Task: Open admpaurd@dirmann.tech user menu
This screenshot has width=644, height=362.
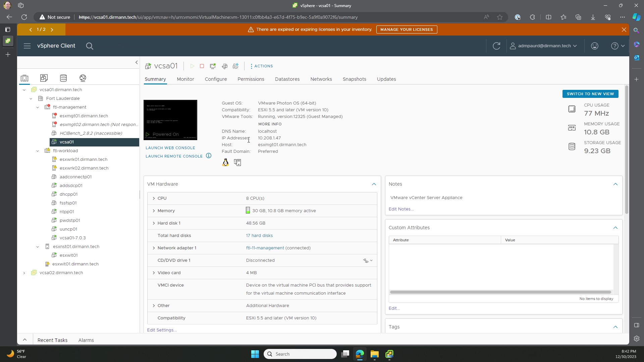Action: tap(543, 46)
